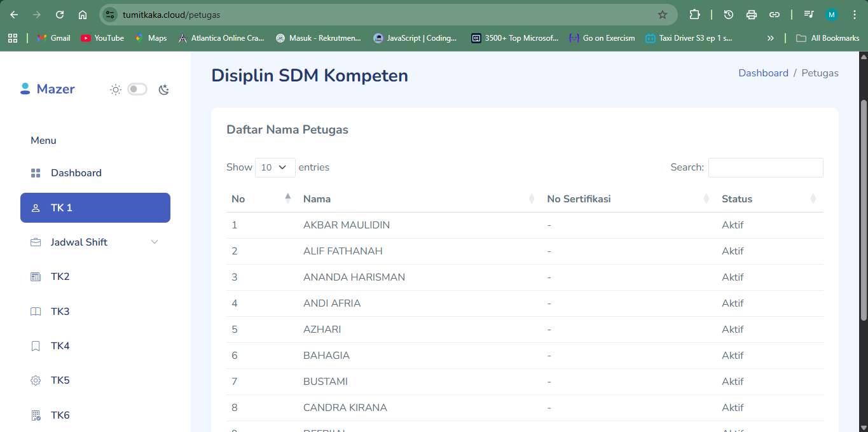
Task: Click the TK4 bookmark icon
Action: pos(36,346)
